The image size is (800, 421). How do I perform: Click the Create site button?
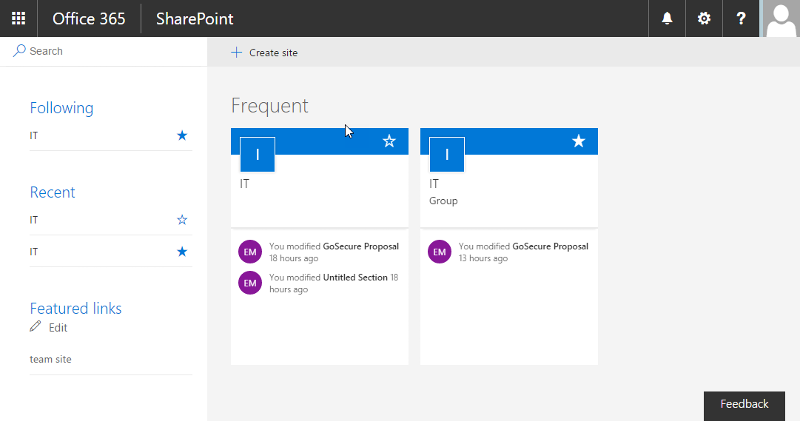265,52
